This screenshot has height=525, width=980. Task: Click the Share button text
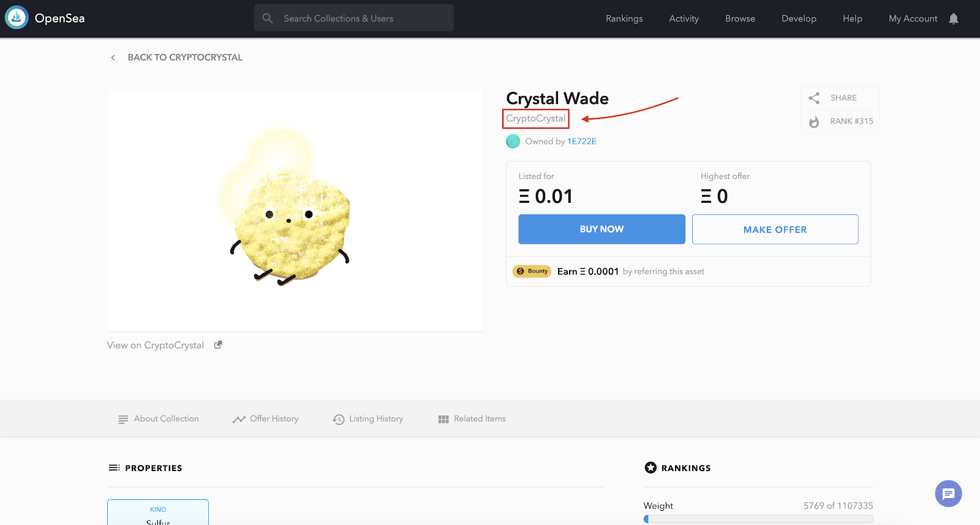[843, 98]
